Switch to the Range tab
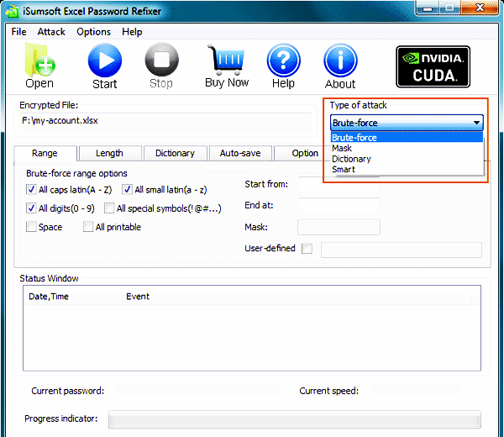This screenshot has width=504, height=437. pos(45,153)
